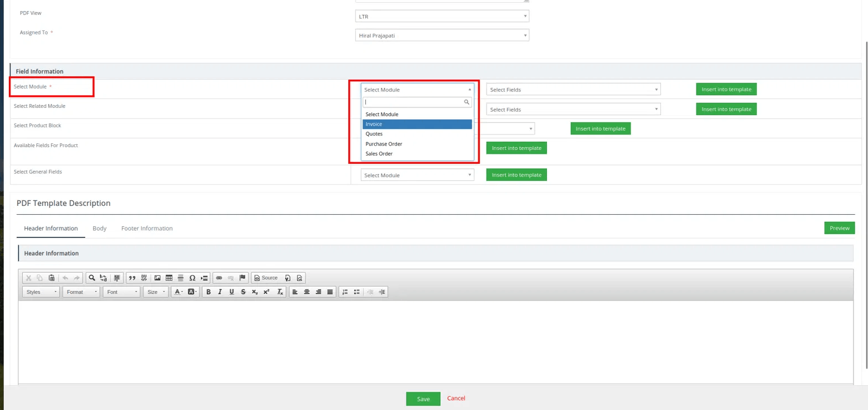The image size is (868, 410).
Task: Open the Replace tool in the editor toolbar
Action: [x=103, y=278]
